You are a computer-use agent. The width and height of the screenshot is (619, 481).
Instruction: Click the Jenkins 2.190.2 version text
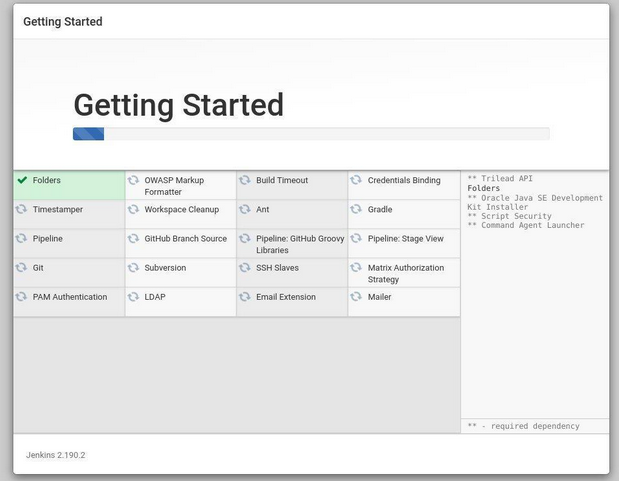click(x=56, y=455)
